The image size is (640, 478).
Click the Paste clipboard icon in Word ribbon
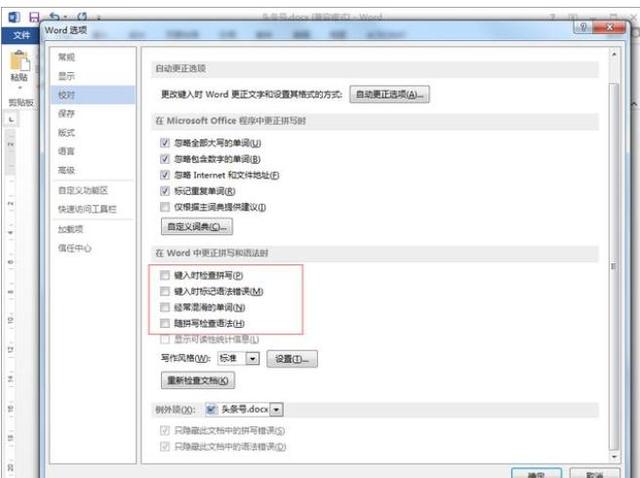tap(19, 60)
